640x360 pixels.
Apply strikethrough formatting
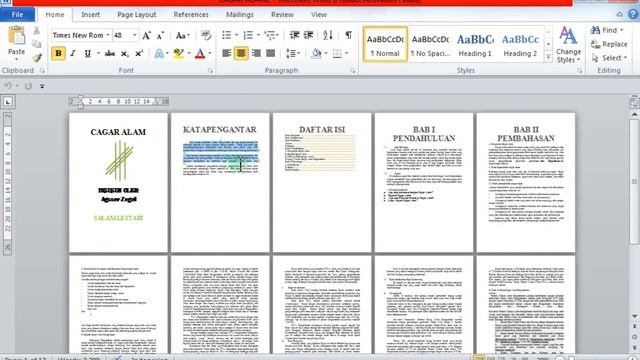point(109,53)
